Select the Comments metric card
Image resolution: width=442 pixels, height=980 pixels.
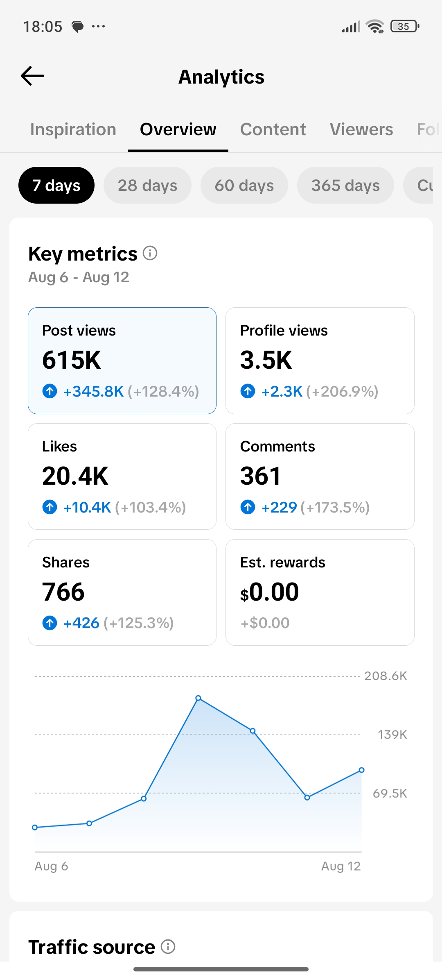tap(320, 476)
